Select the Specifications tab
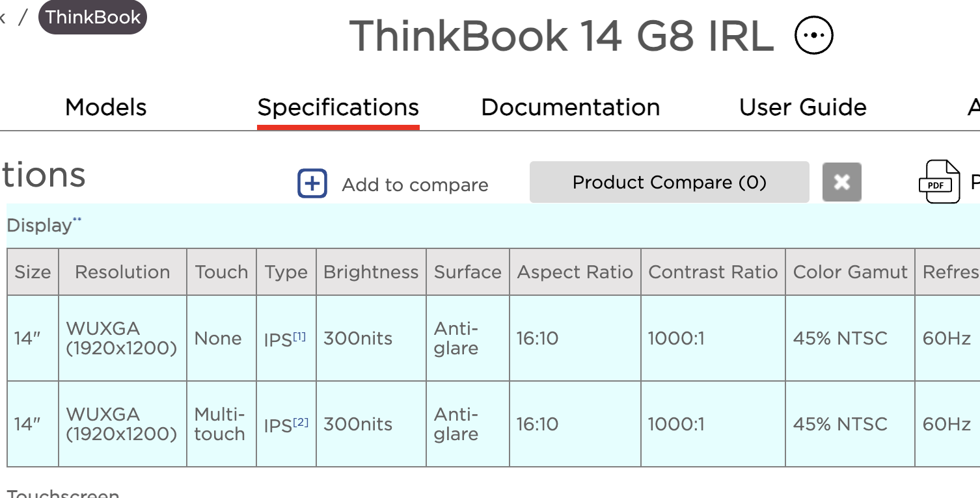 tap(338, 107)
